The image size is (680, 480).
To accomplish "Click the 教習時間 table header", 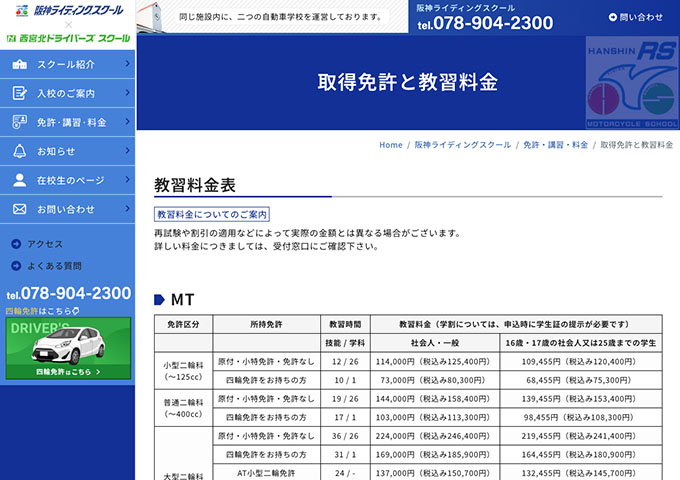I will [x=345, y=324].
